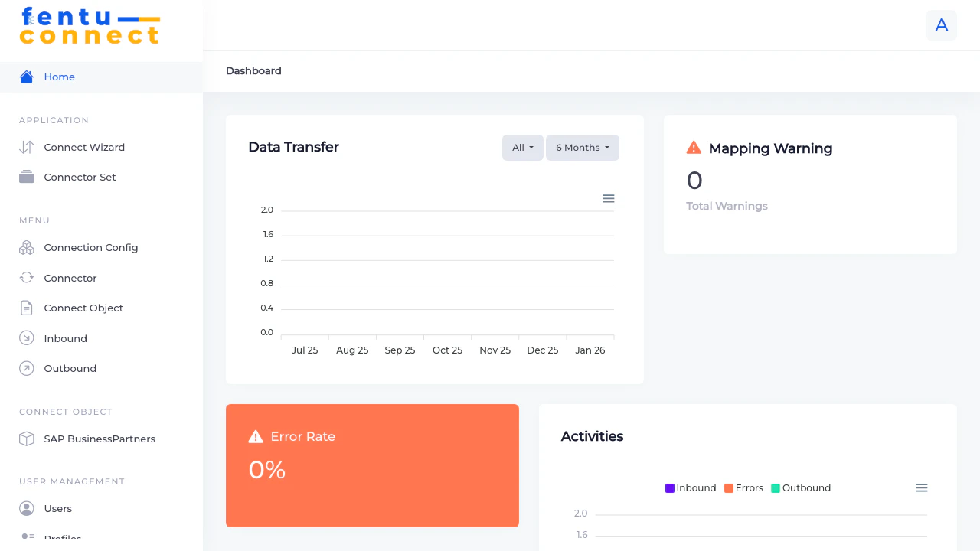This screenshot has width=980, height=551.
Task: Open the All filter dropdown
Action: click(522, 147)
